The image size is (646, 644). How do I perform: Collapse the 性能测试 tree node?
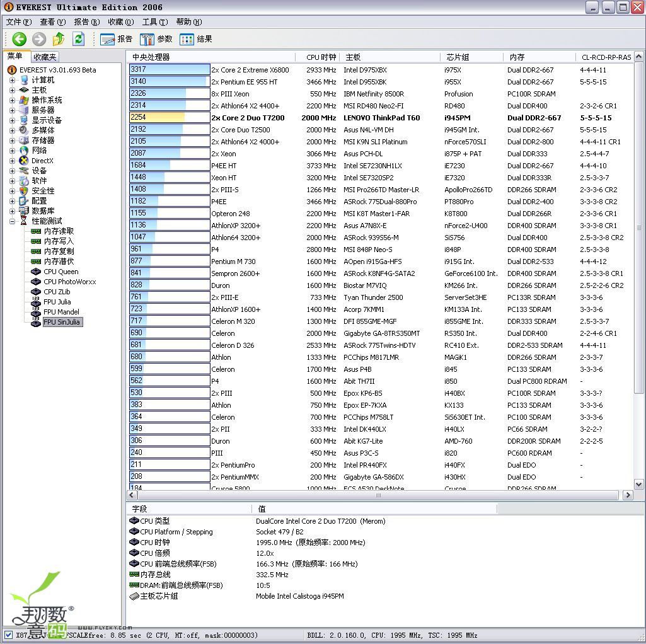click(x=12, y=221)
